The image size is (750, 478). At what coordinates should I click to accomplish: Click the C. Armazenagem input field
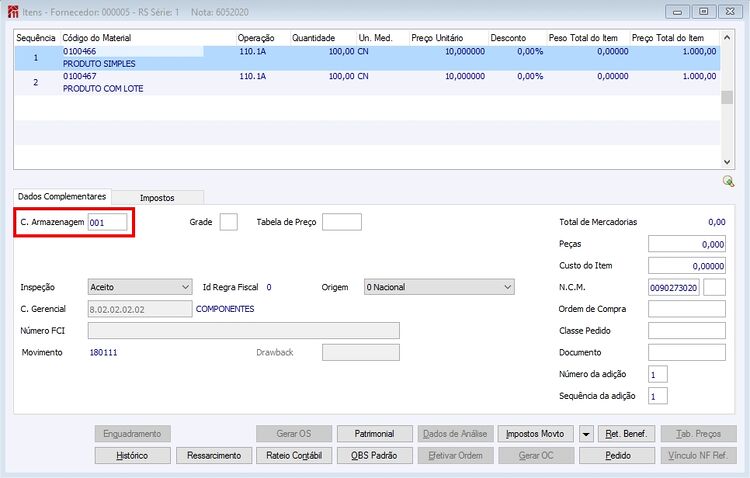point(108,222)
